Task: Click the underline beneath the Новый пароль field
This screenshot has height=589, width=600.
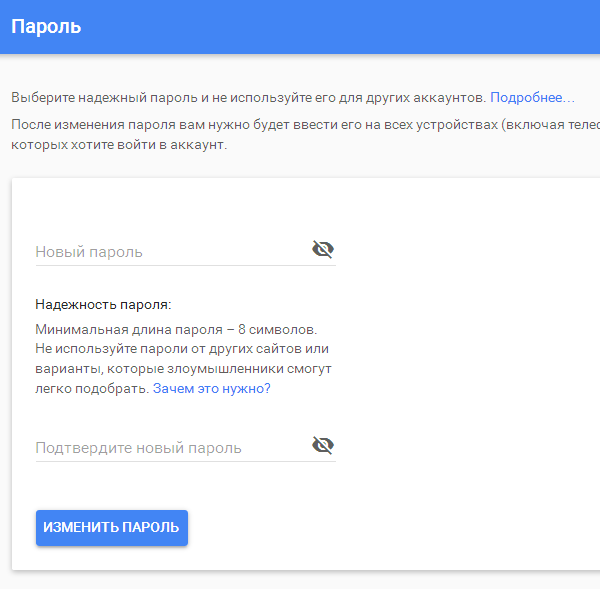Action: tap(186, 265)
